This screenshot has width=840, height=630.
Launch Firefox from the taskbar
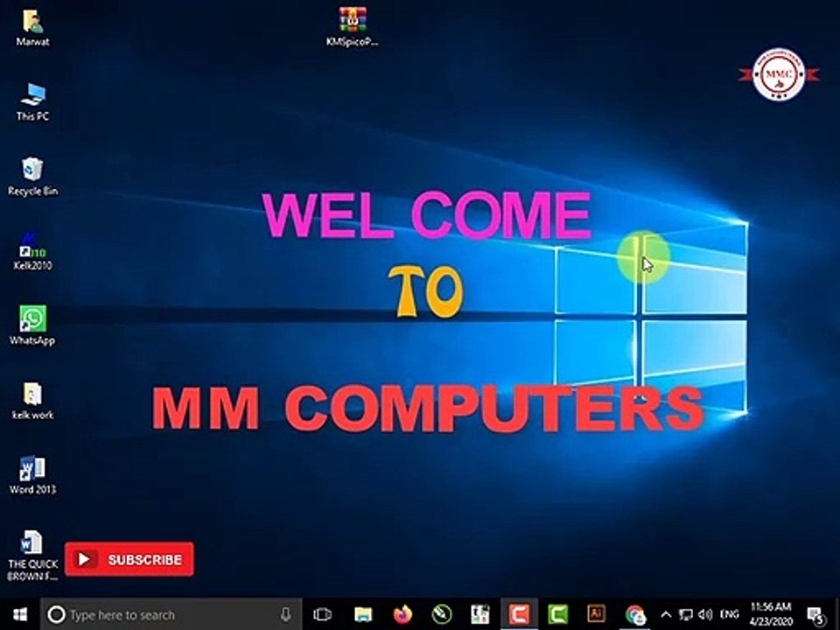tap(402, 614)
